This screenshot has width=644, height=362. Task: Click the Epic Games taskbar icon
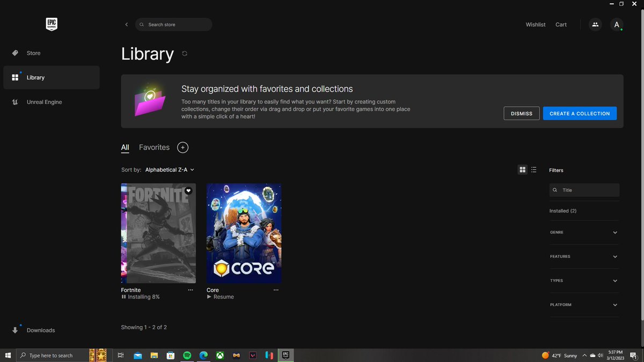(x=286, y=356)
